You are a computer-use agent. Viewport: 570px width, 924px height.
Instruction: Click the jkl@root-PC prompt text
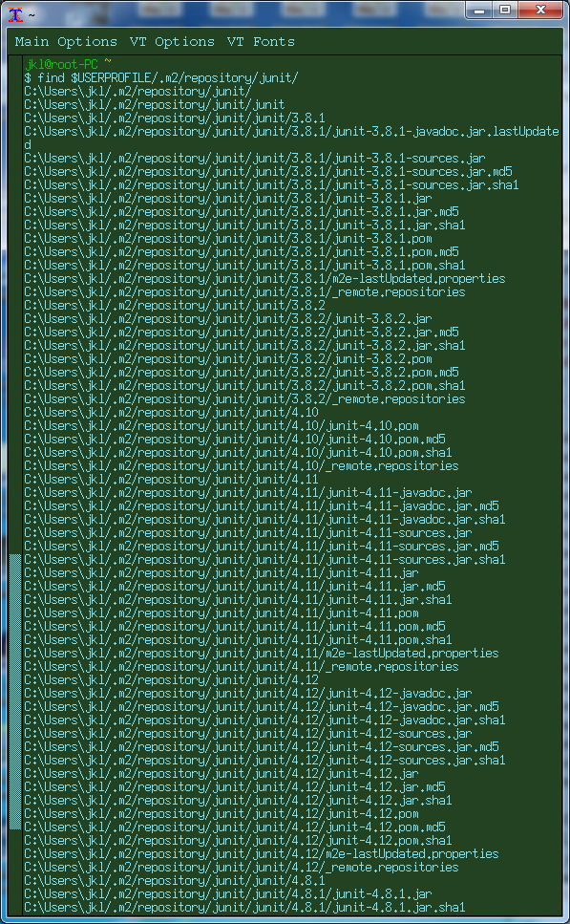point(61,64)
